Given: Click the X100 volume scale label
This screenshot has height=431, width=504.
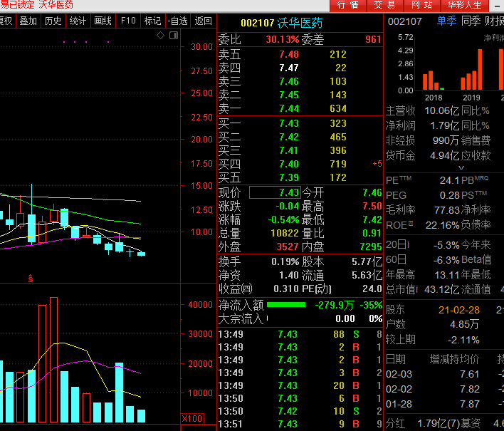Looking at the screenshot, I should [x=192, y=418].
